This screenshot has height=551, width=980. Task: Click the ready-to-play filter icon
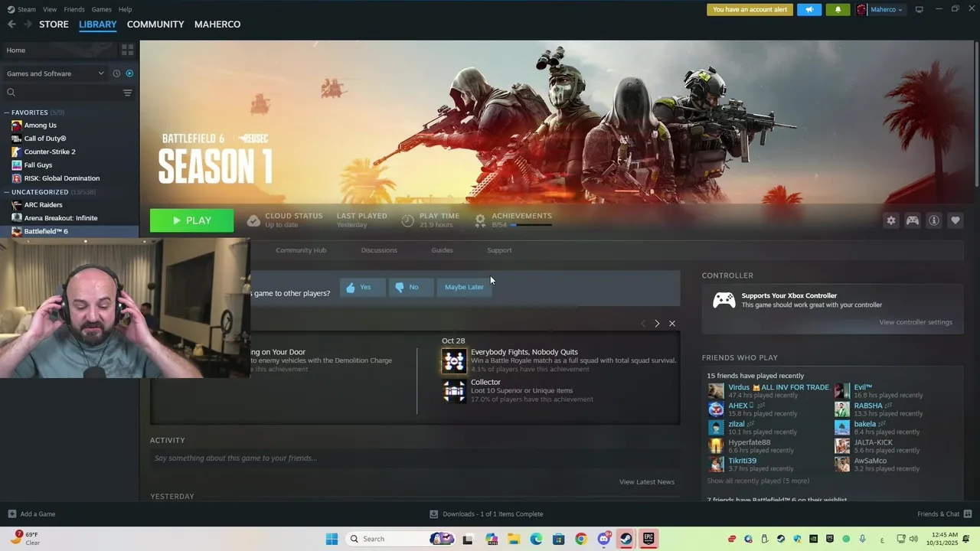pyautogui.click(x=129, y=73)
